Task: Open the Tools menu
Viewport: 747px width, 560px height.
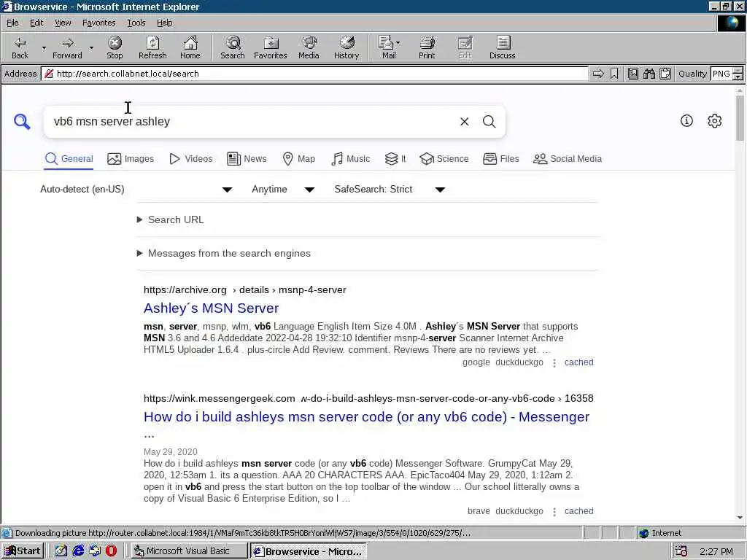Action: [136, 23]
